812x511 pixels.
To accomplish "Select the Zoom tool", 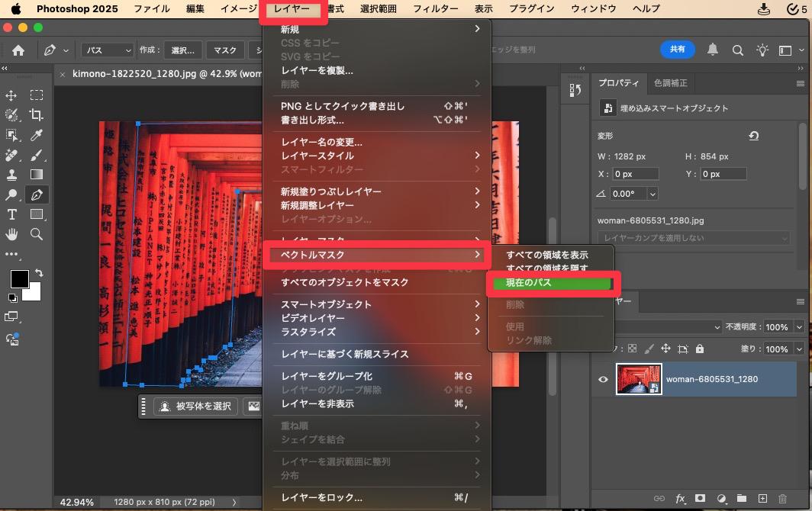I will 37,234.
